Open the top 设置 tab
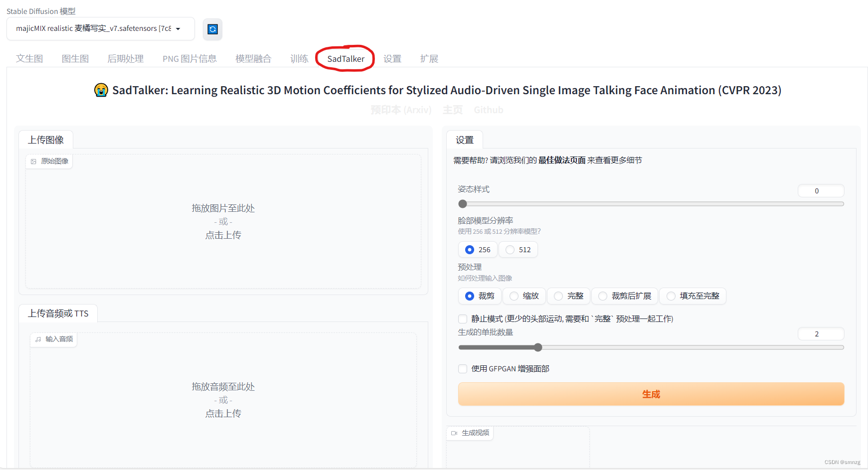 click(x=392, y=59)
